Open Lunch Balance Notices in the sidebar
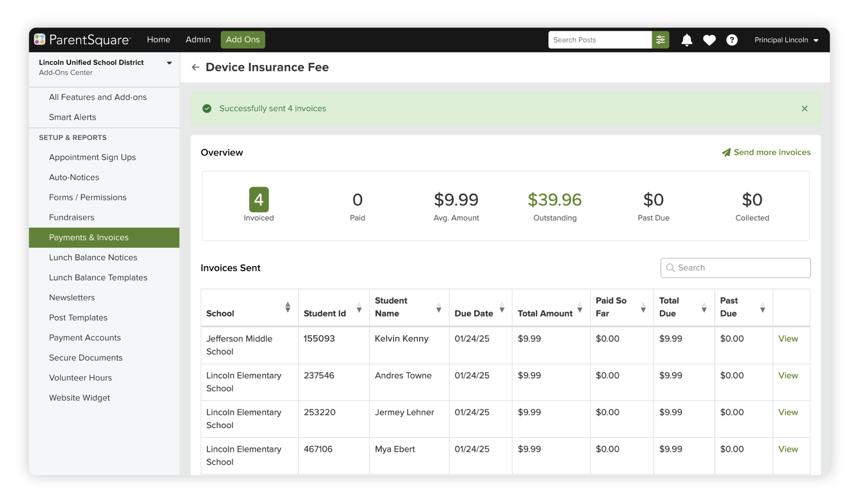859x504 pixels. 93,257
